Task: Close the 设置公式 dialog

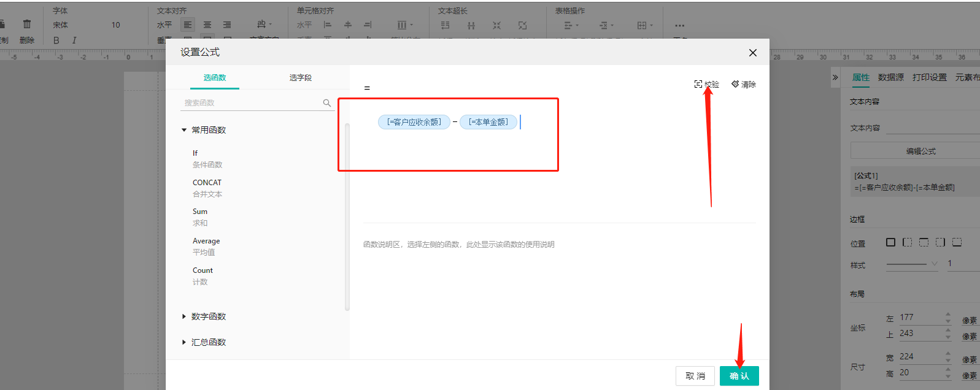Action: point(753,53)
